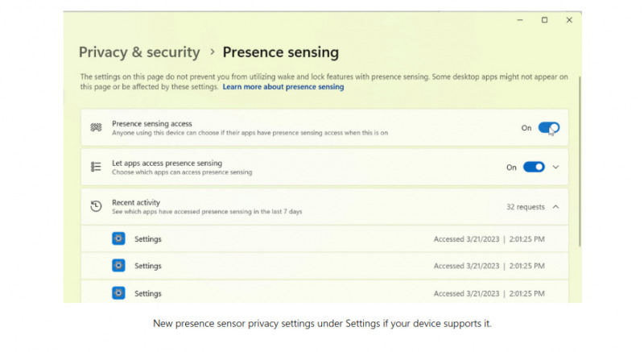Select first Settings entry accessed 2:01:25 PM
The image size is (644, 352).
click(x=324, y=238)
